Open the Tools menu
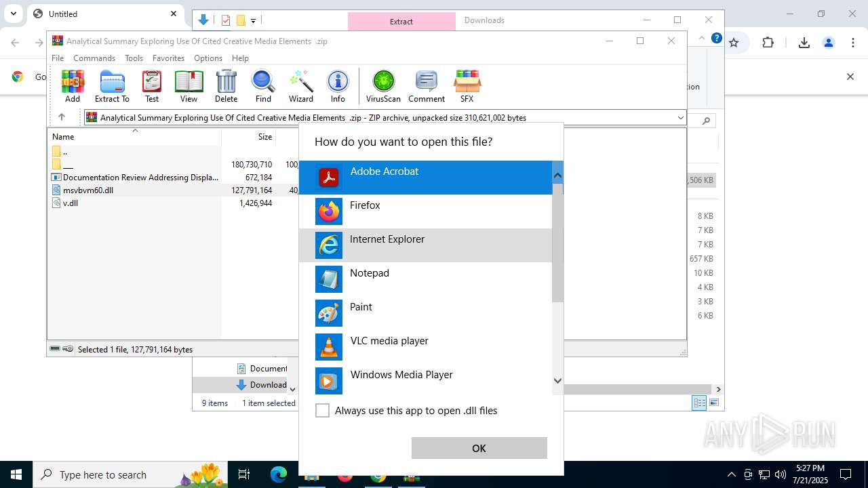Screen dimensions: 868x488 pos(134,58)
